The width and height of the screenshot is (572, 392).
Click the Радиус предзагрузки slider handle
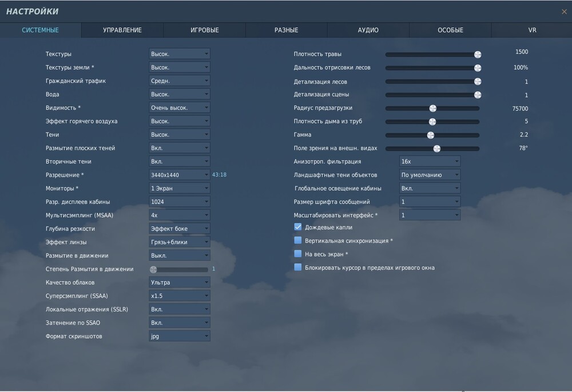click(x=432, y=109)
